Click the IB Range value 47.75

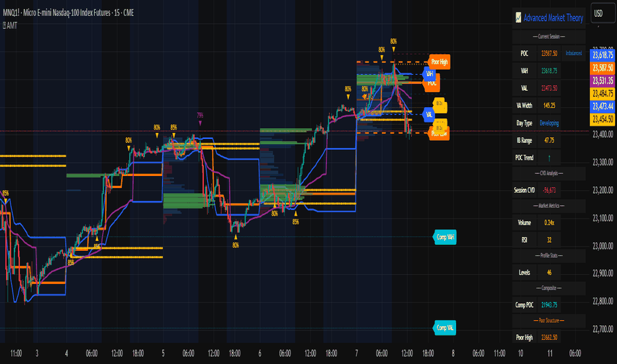549,140
